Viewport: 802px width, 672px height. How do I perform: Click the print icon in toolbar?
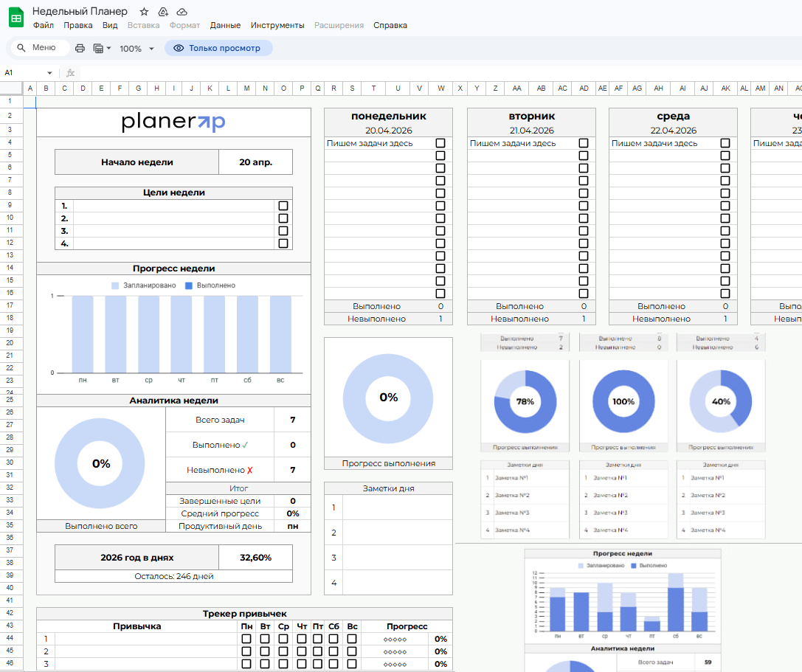pos(80,48)
